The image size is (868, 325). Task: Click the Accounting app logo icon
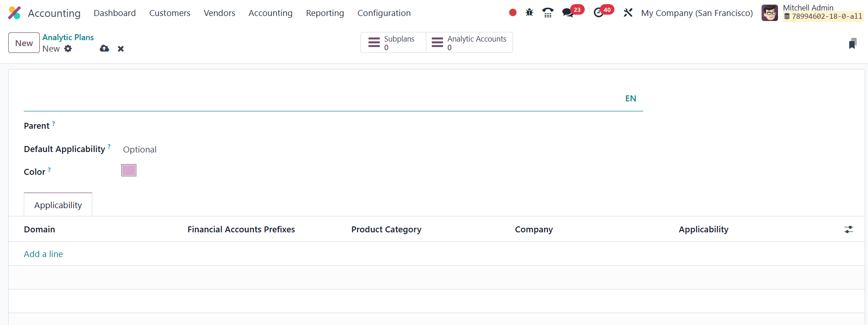[15, 13]
